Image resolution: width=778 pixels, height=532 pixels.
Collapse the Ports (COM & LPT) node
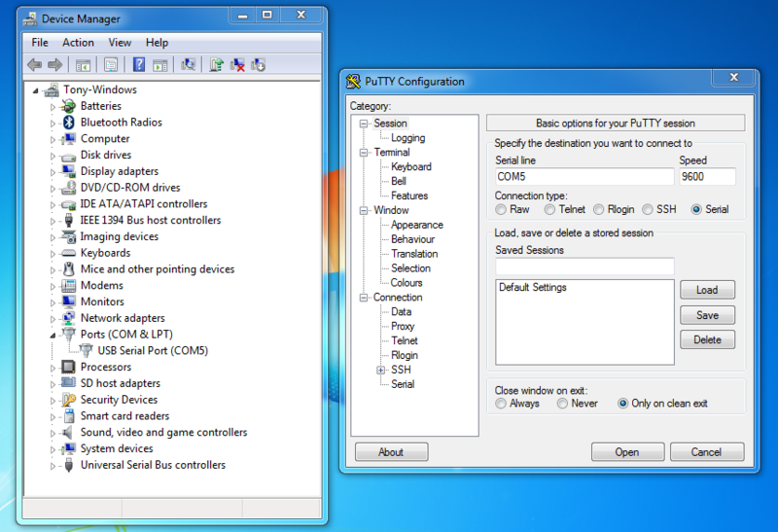pos(53,335)
